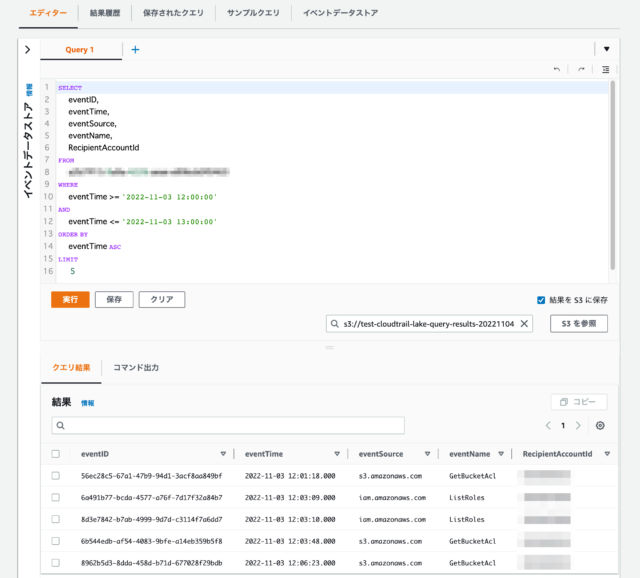Click the '2022-11-03 13:00:00' string in query
This screenshot has width=640, height=578.
click(169, 222)
